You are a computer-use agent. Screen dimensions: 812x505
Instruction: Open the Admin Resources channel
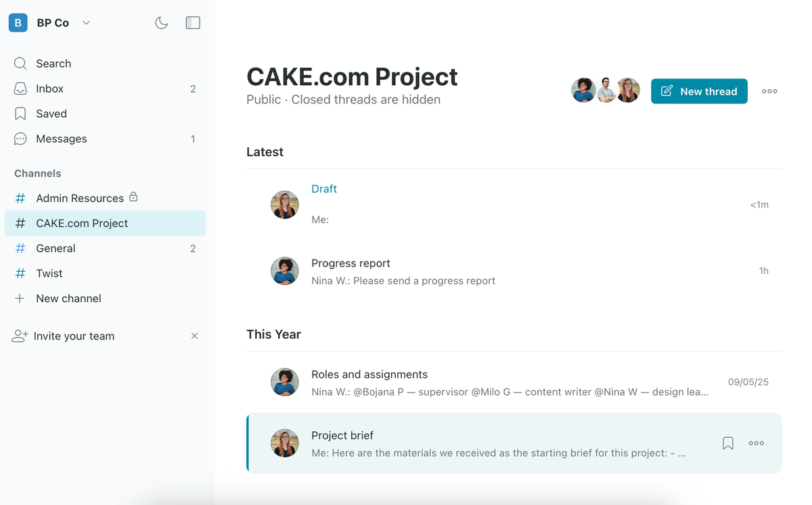tap(80, 198)
